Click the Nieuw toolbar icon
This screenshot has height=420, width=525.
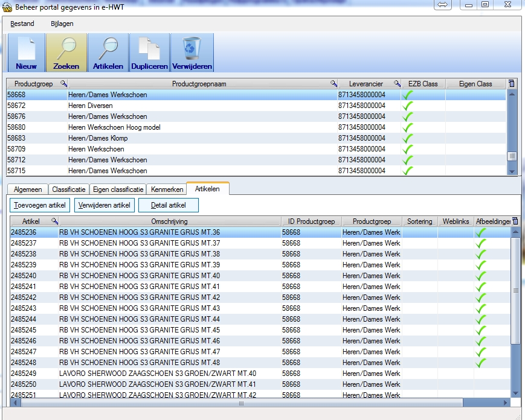point(26,52)
